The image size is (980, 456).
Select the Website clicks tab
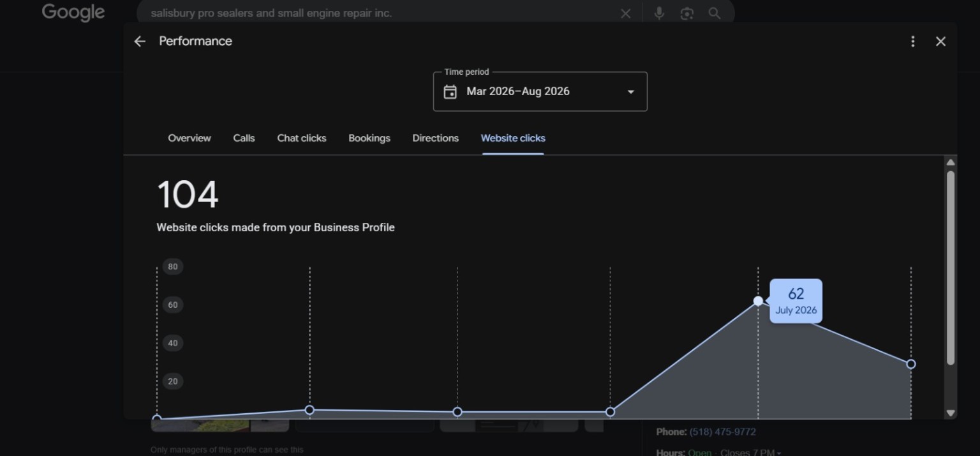coord(513,138)
